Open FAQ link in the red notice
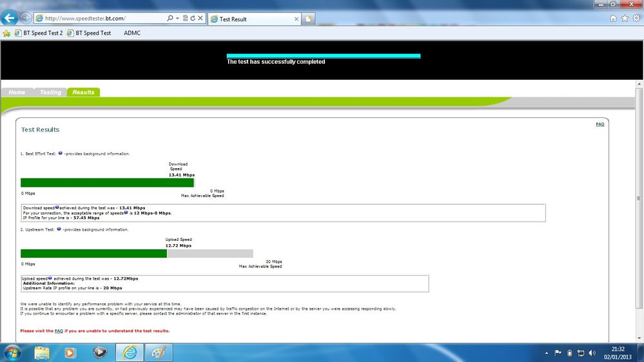Image resolution: width=644 pixels, height=362 pixels. (x=59, y=331)
